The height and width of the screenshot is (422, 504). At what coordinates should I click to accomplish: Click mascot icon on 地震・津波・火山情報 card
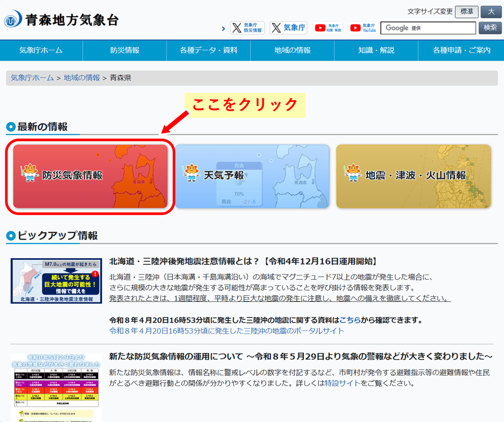click(x=353, y=173)
